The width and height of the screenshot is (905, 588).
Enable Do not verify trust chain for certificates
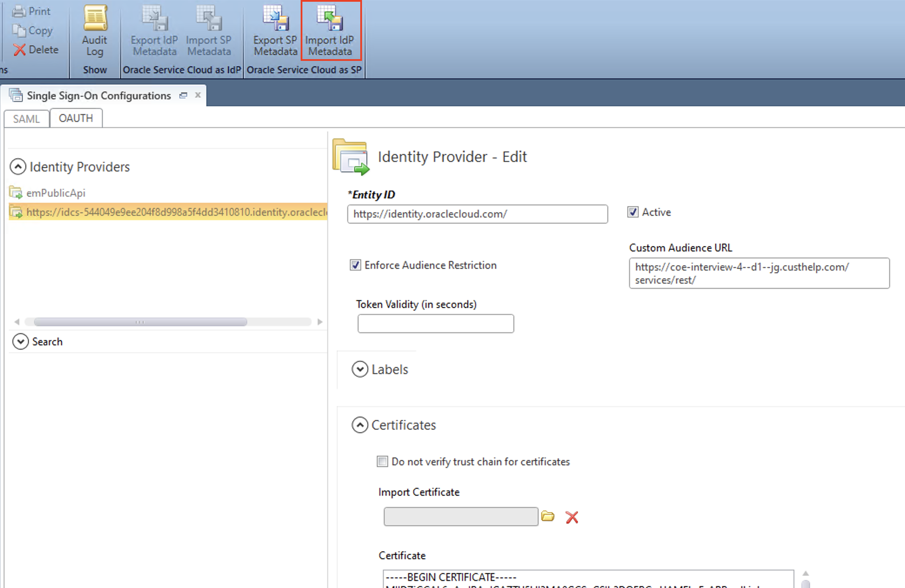382,461
